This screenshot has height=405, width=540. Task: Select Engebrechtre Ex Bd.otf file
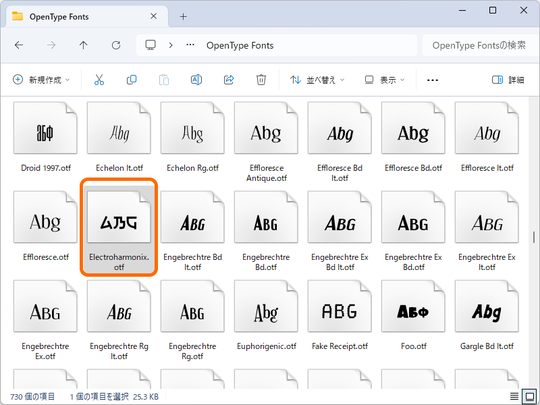pos(413,231)
